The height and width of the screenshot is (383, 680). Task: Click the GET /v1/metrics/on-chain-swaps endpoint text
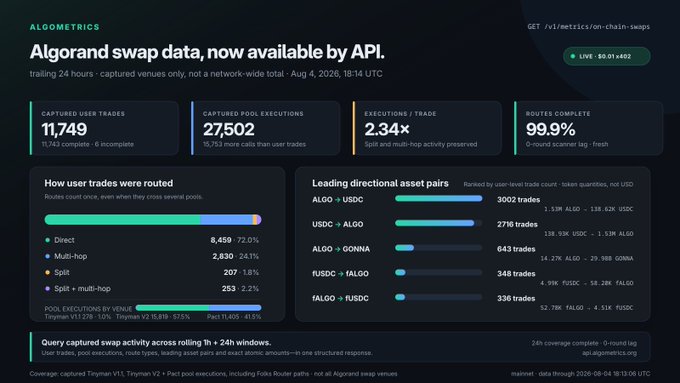588,26
